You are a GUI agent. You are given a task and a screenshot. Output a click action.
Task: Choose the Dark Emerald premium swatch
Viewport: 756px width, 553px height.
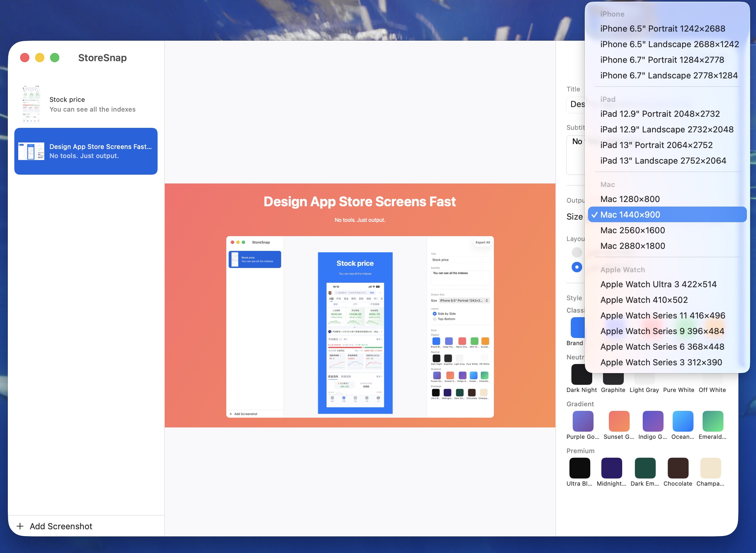coord(645,468)
